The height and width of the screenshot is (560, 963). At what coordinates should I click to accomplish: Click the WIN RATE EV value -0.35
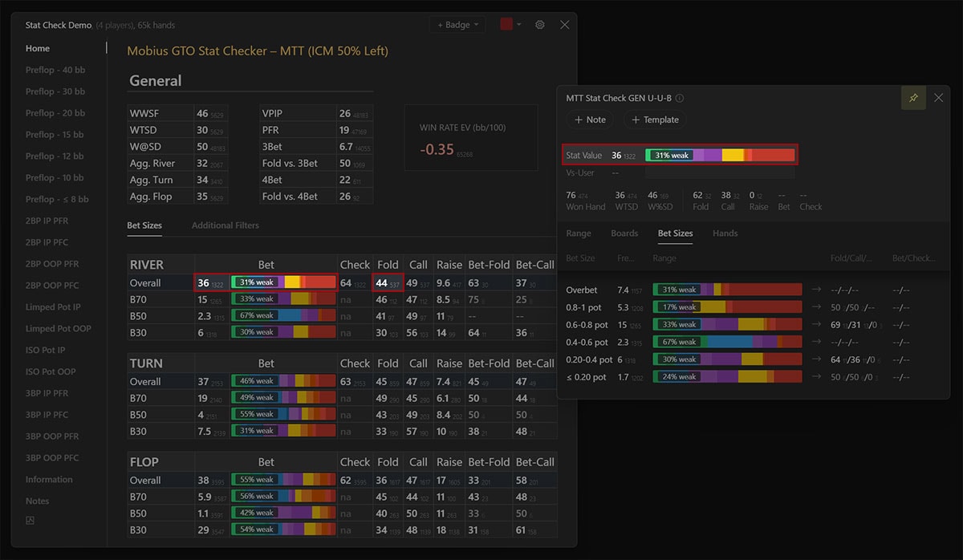coord(436,149)
